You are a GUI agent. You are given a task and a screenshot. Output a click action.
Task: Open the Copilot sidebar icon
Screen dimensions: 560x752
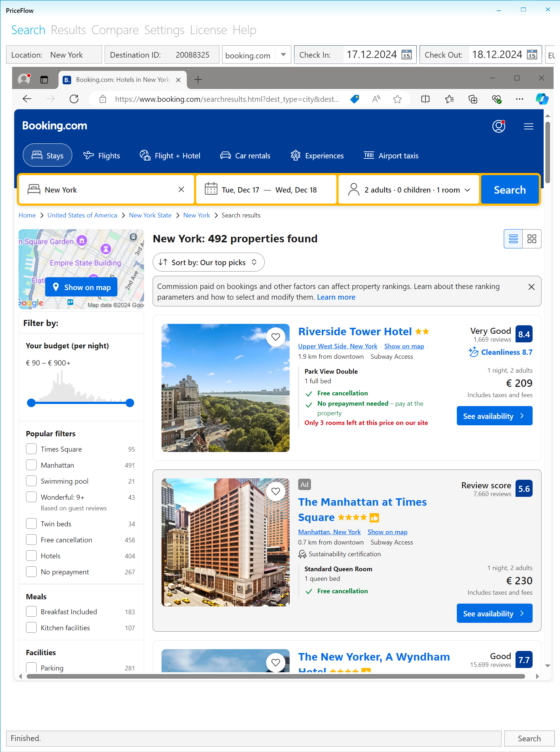tap(542, 99)
